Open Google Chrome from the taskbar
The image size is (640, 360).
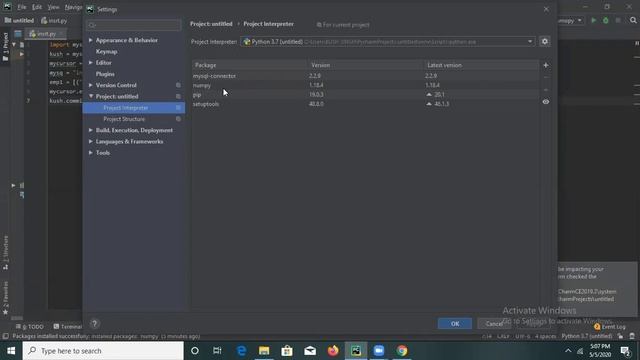(x=402, y=351)
